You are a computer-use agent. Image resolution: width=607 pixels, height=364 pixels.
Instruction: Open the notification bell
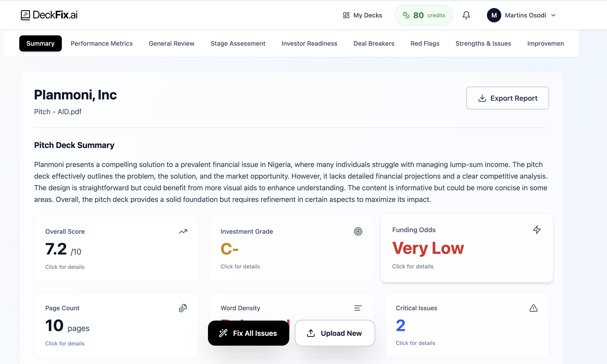[466, 15]
